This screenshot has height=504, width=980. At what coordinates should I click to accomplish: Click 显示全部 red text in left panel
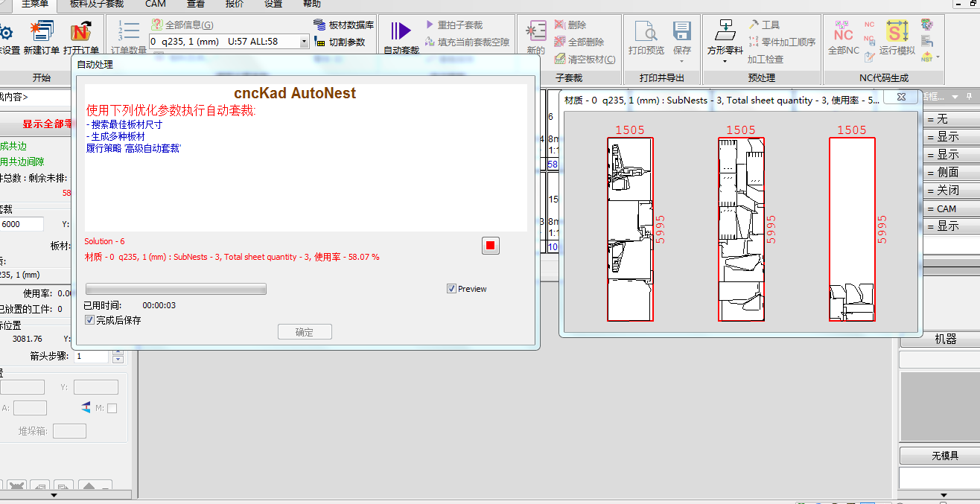pos(47,124)
